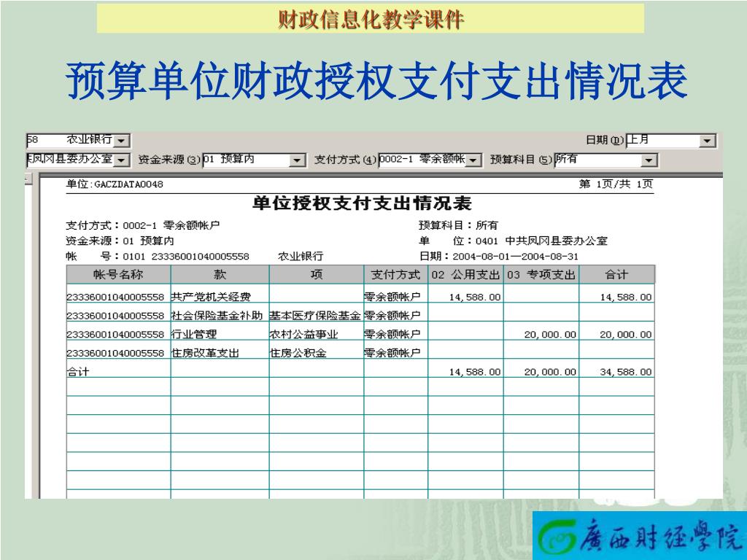The image size is (747, 560).
Task: Open the 资金来源 预算内 dropdown arrow
Action: coord(297,160)
